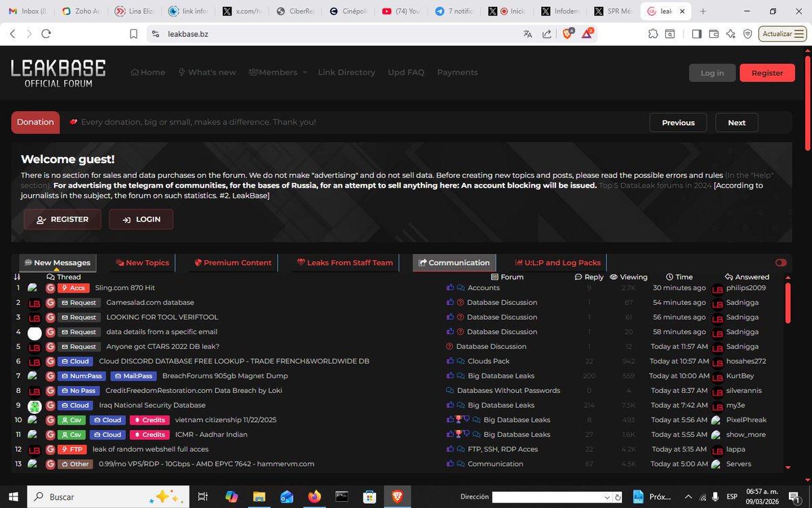Click the Num:Pass tag on BreachForums row
The height and width of the screenshot is (508, 812).
82,376
